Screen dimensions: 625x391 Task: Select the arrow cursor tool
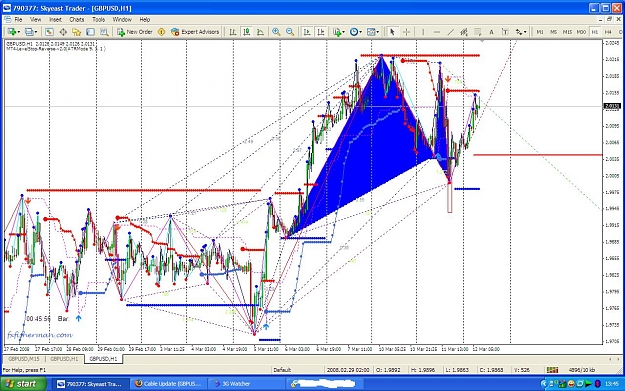(x=392, y=32)
